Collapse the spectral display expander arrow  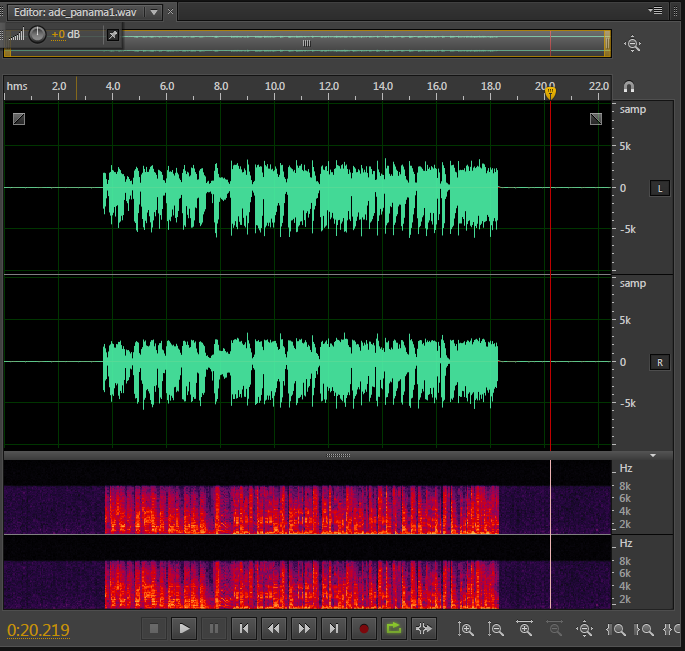653,455
